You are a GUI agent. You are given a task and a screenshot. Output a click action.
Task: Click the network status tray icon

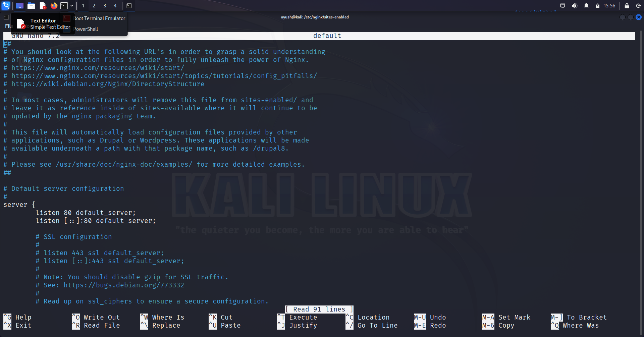[x=562, y=6]
